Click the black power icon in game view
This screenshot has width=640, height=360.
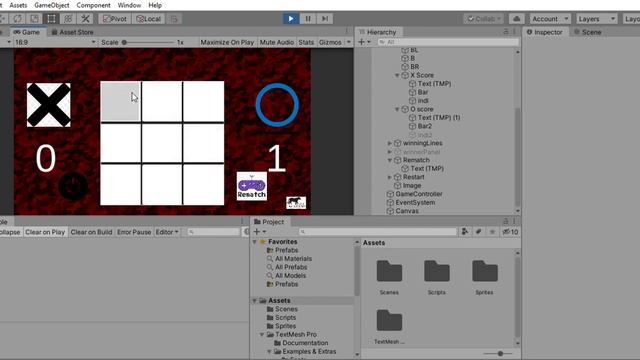coord(73,186)
